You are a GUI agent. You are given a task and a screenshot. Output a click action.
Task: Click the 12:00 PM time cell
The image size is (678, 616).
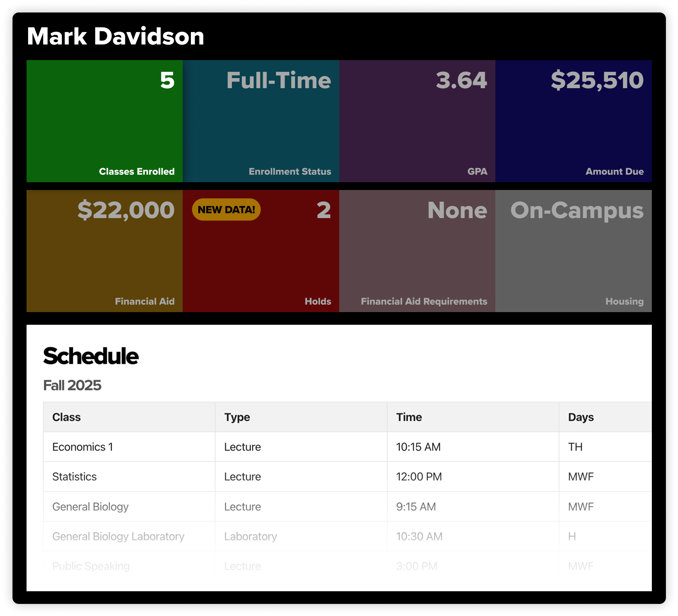point(473,477)
